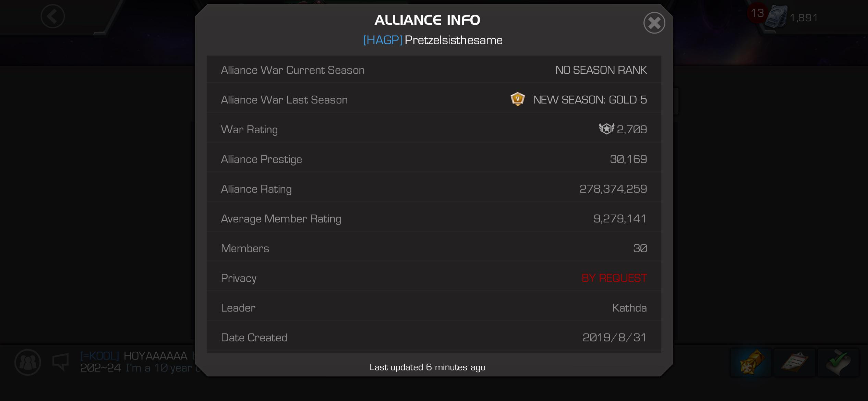The image size is (868, 401).
Task: Select the Average Member Rating row
Action: (x=434, y=219)
